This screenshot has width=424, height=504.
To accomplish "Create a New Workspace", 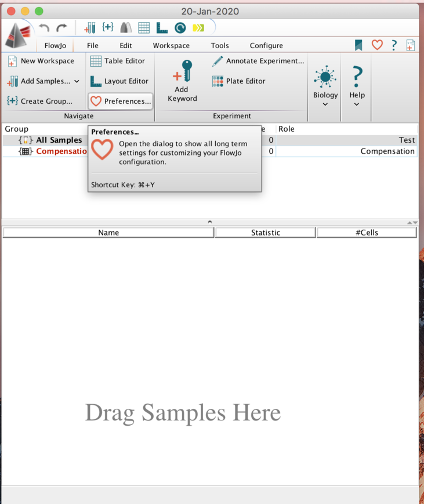I will 41,61.
